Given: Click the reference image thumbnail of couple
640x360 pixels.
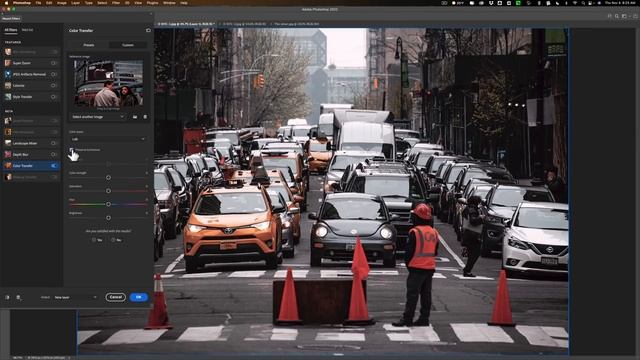Looking at the screenshot, I should pos(109,84).
